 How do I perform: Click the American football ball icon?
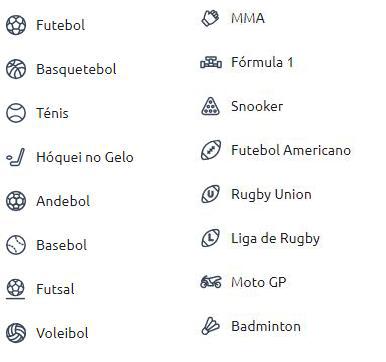click(x=211, y=150)
